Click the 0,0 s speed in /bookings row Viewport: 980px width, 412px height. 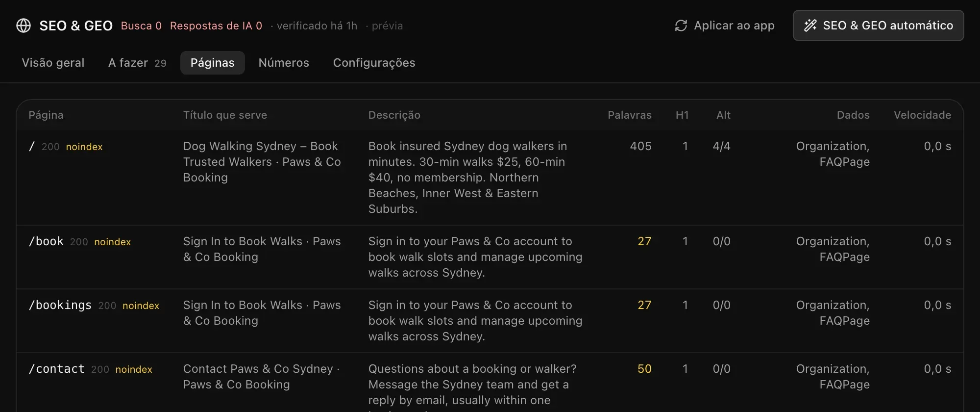coord(938,305)
